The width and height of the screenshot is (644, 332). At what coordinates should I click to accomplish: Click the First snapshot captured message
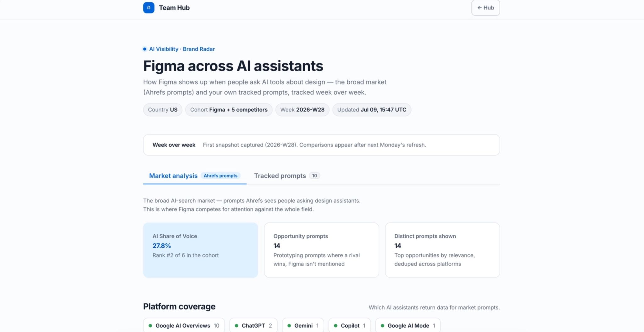(314, 145)
